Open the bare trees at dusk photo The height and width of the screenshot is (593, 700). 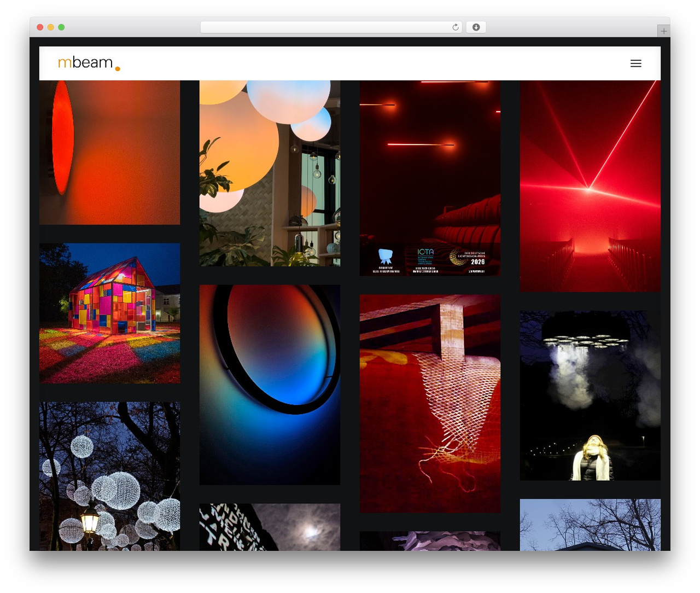tap(590, 525)
